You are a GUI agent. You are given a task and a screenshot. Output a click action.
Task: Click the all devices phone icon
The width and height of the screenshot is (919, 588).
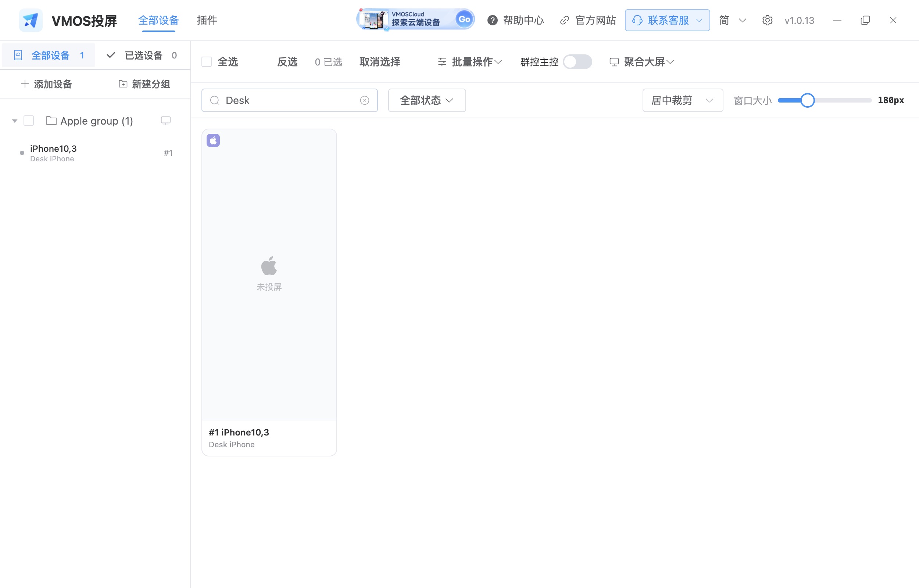tap(18, 55)
